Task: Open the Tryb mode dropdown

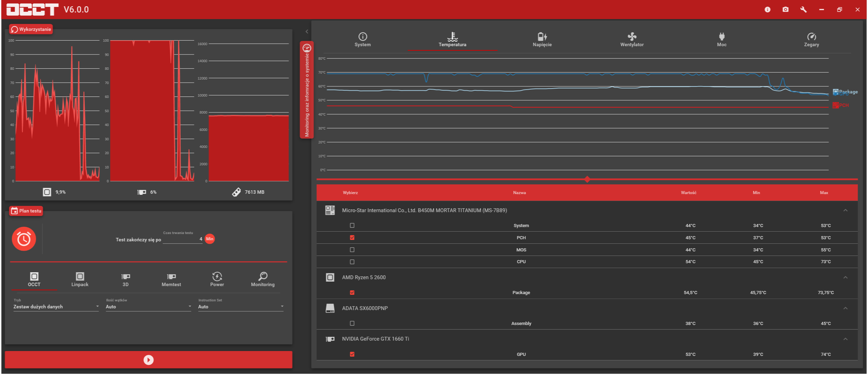Action: point(56,307)
